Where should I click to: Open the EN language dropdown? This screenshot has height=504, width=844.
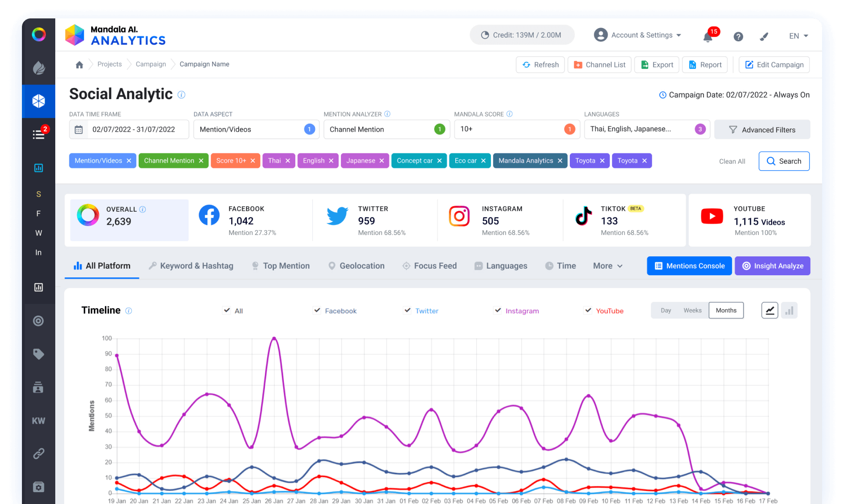coord(798,36)
